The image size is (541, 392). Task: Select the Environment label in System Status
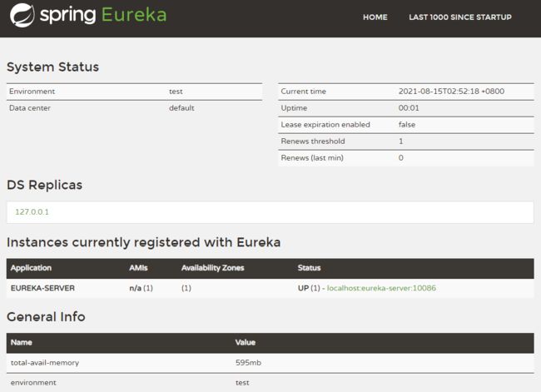click(32, 92)
